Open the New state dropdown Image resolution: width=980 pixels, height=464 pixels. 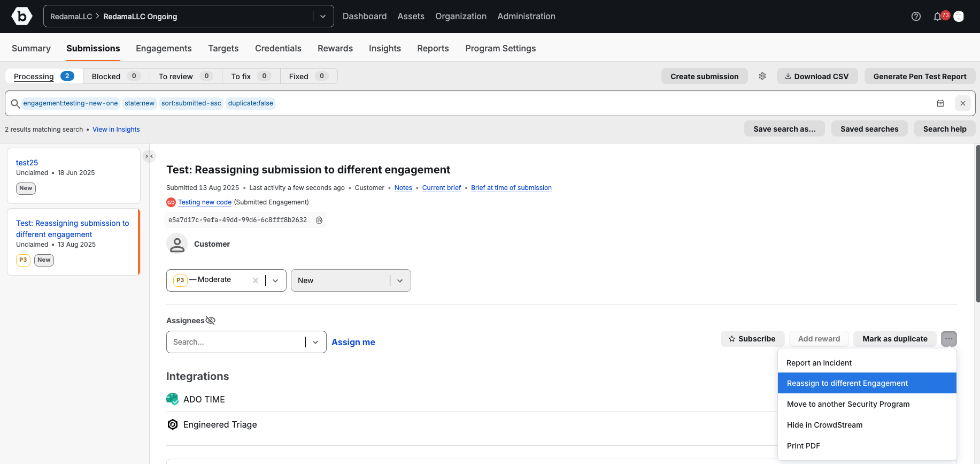(351, 280)
